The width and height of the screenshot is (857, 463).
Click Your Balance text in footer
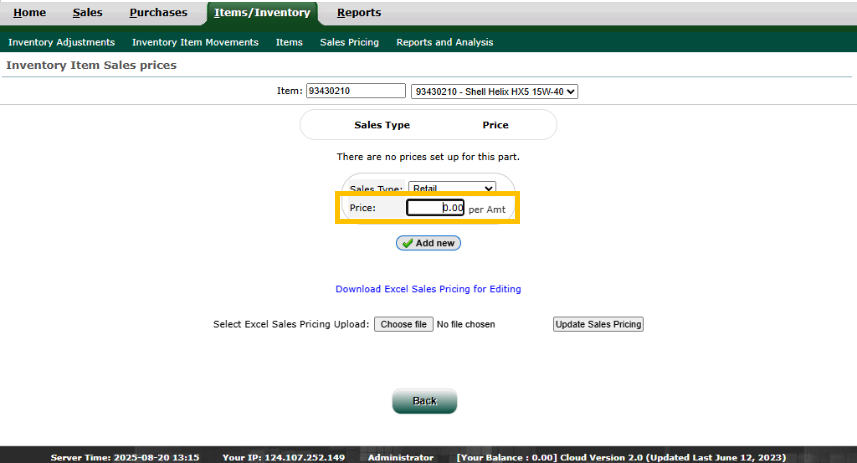tap(507, 458)
